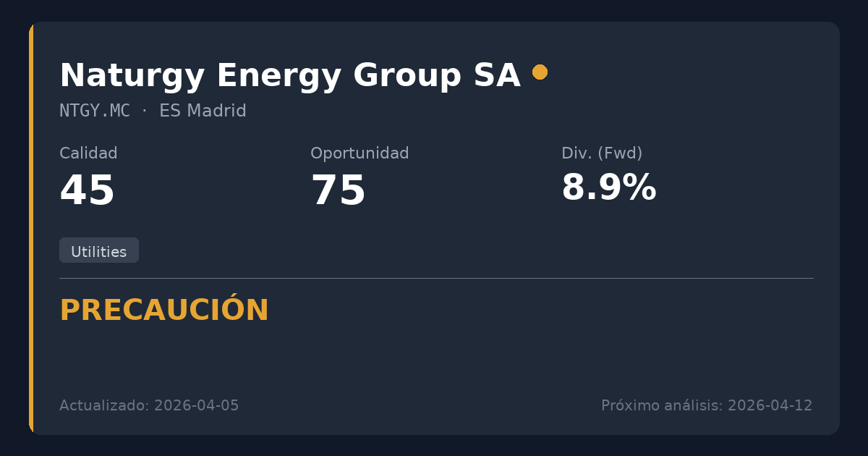Screen dimensions: 868x456
Task: Click the ES Madrid exchange label
Action: pos(203,111)
